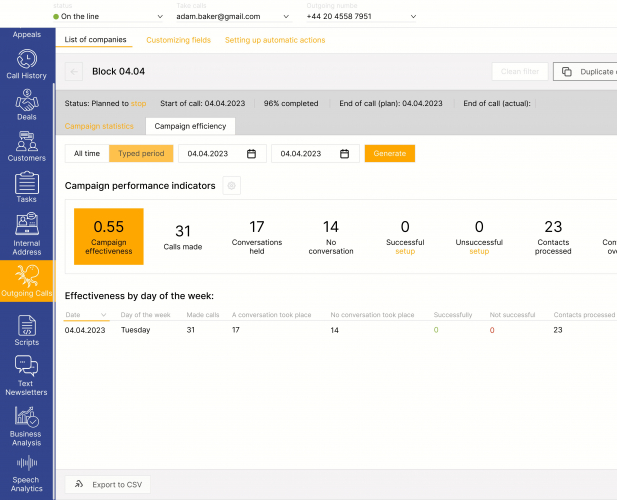Open Internal Address section

click(27, 234)
